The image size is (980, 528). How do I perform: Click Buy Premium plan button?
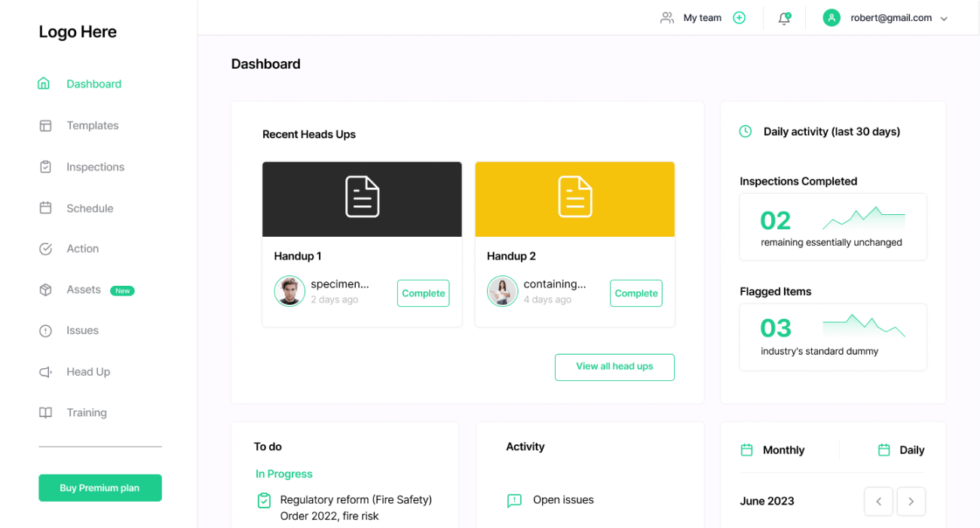click(x=100, y=488)
